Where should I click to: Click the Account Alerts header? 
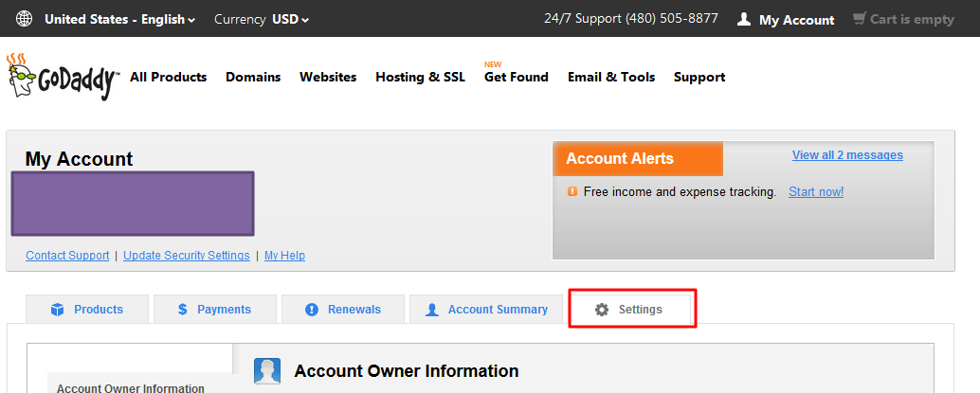coord(638,159)
